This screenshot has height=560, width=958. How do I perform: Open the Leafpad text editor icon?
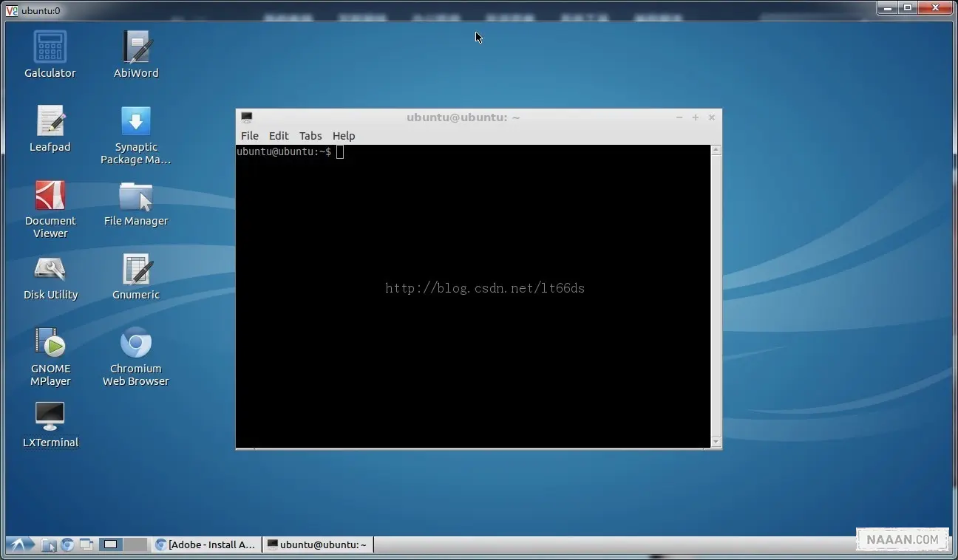50,121
